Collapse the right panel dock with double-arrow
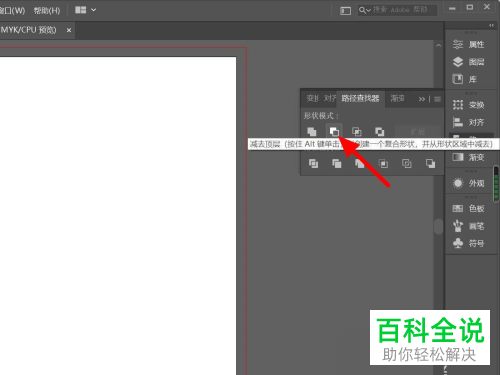This screenshot has width=500, height=375. (491, 26)
